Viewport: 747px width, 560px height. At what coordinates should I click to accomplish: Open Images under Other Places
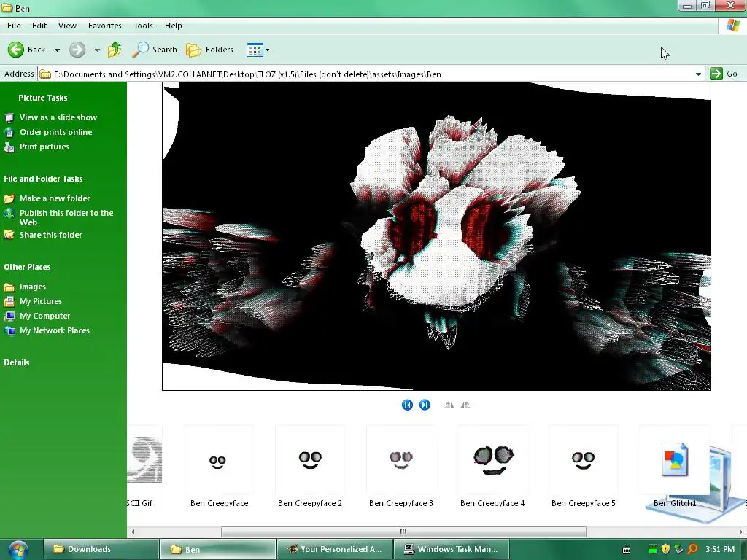click(32, 287)
